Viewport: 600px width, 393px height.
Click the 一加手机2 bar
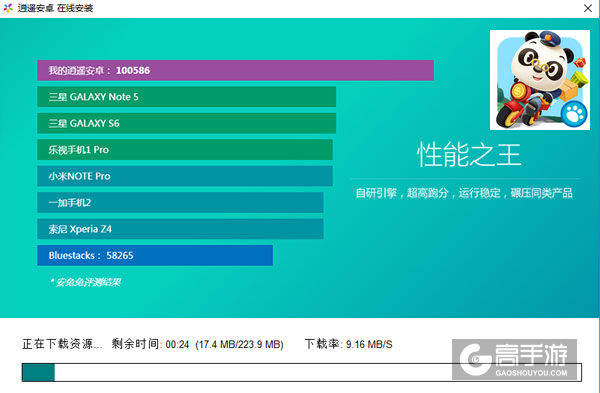click(x=180, y=202)
